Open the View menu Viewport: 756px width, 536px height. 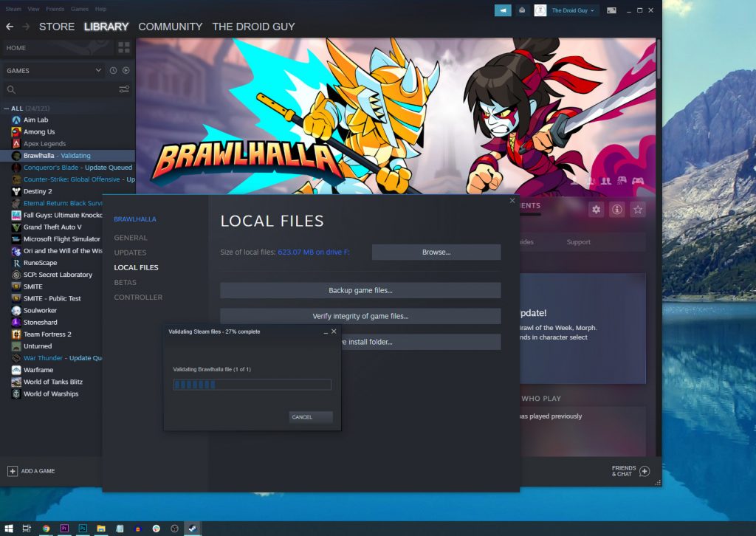tap(33, 9)
